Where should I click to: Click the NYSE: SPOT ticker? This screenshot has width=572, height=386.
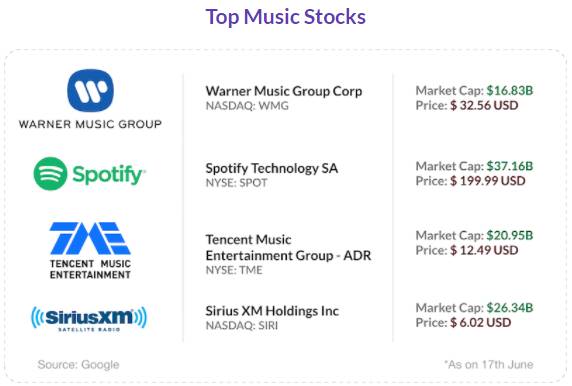coord(236,183)
